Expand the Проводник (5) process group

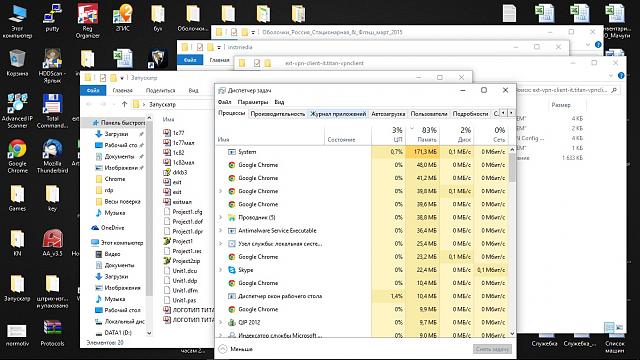click(221, 217)
